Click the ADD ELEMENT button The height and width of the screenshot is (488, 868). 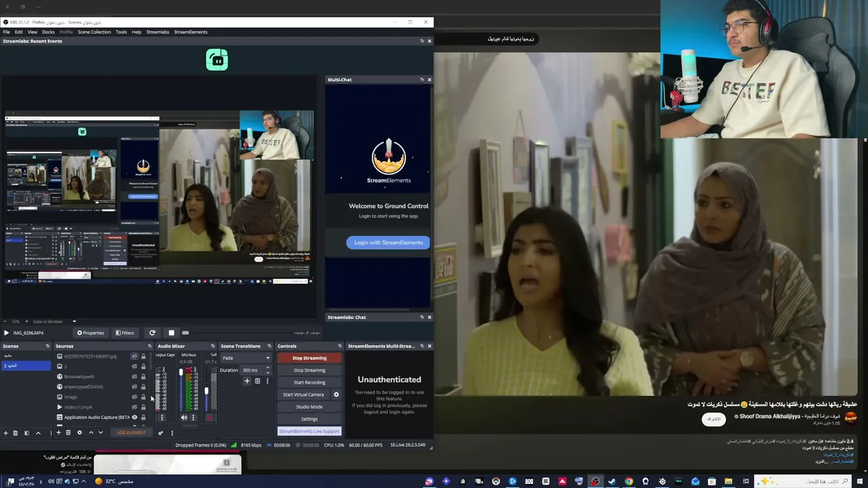point(131,432)
